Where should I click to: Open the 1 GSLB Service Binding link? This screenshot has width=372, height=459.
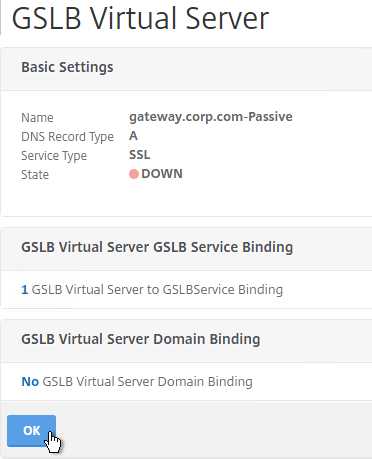(x=152, y=290)
